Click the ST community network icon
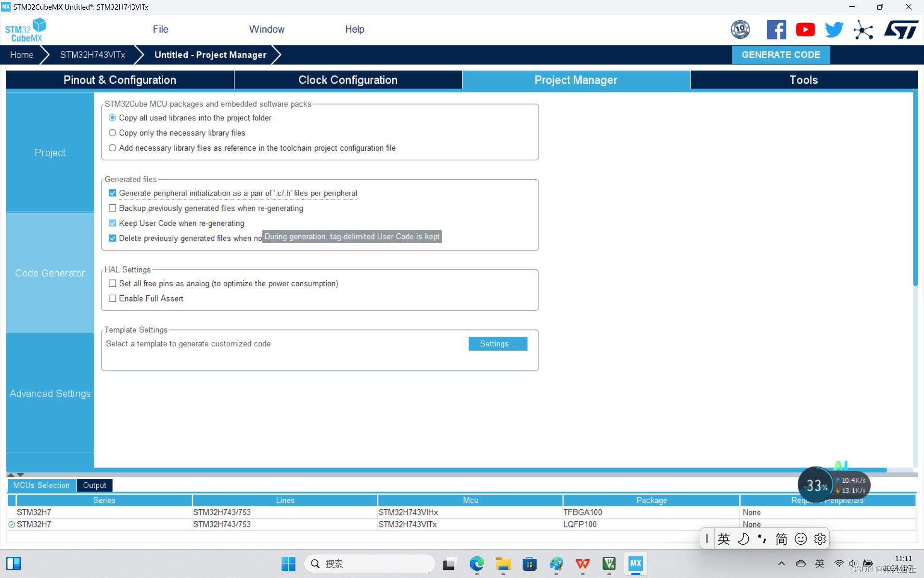Viewport: 924px width, 578px height. (863, 30)
